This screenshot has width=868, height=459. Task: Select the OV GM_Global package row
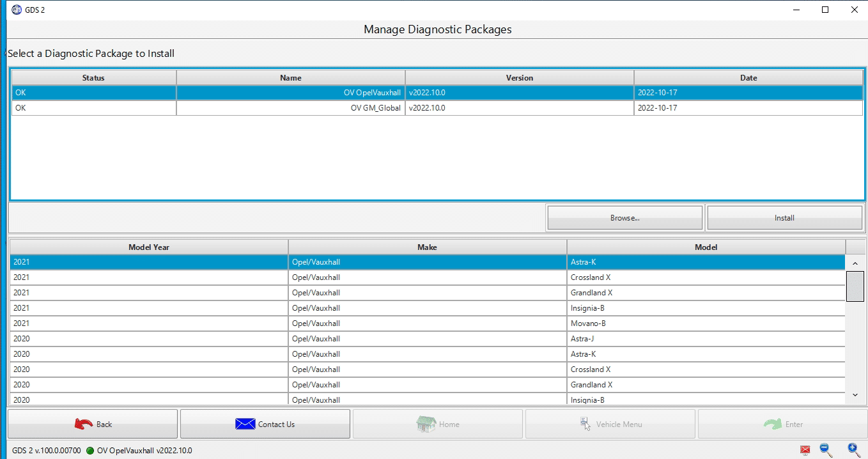coord(437,108)
